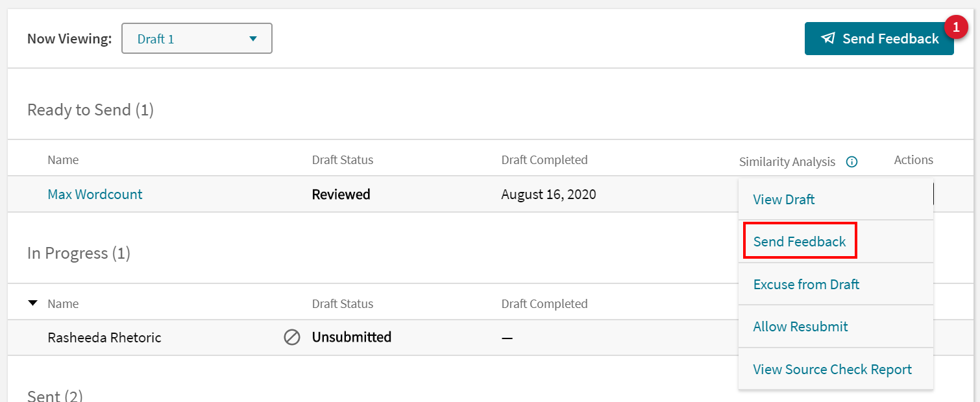980x402 pixels.
Task: Click the blocked-circle icon beside Rasheeda Rhetoric
Action: [x=292, y=337]
